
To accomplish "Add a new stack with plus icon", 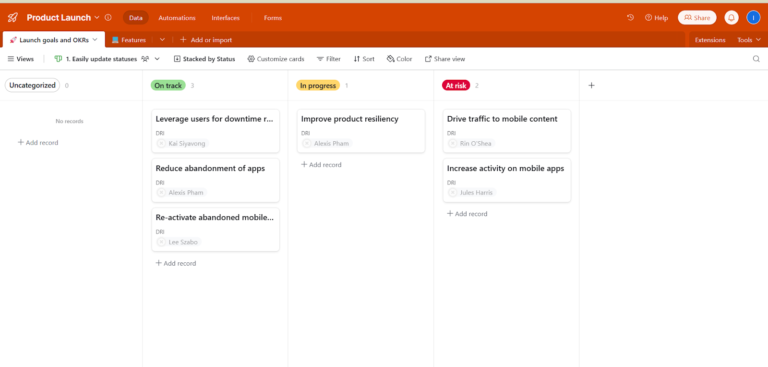I will point(591,85).
